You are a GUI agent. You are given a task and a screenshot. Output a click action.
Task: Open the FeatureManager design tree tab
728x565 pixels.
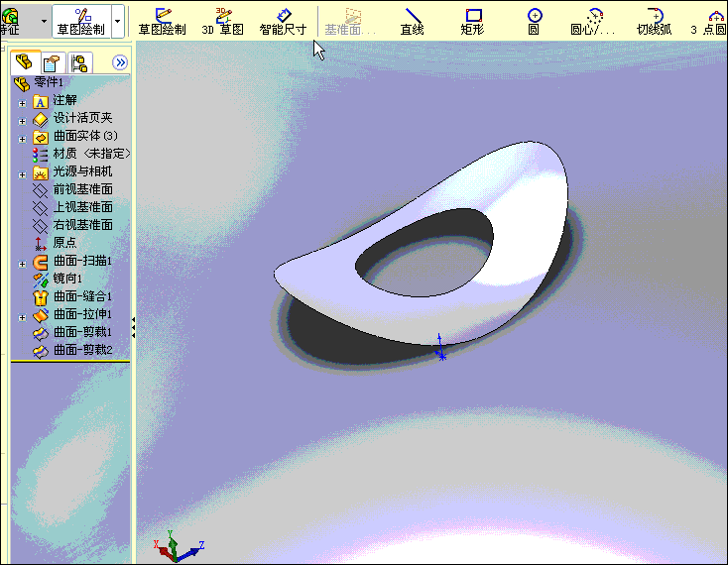pos(25,62)
